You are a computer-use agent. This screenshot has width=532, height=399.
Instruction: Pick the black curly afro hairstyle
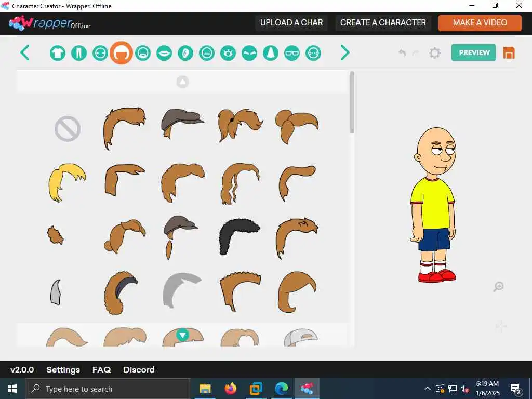[x=240, y=237]
